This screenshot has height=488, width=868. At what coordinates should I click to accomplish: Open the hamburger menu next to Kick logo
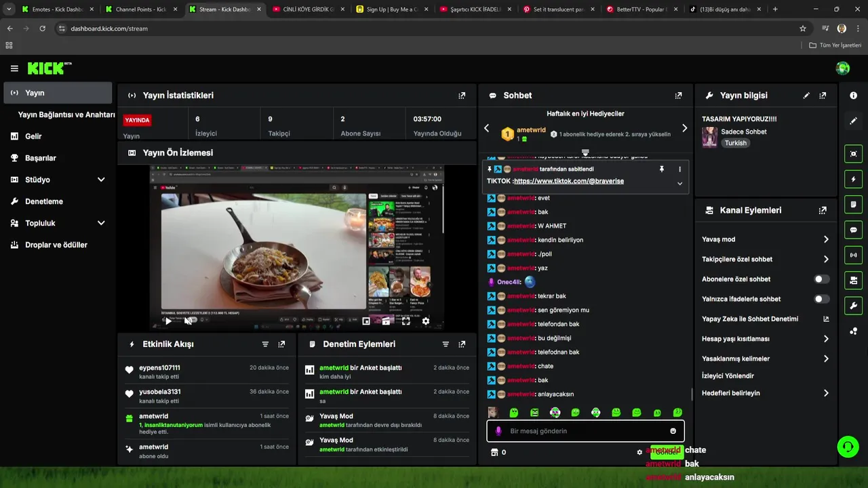click(14, 68)
